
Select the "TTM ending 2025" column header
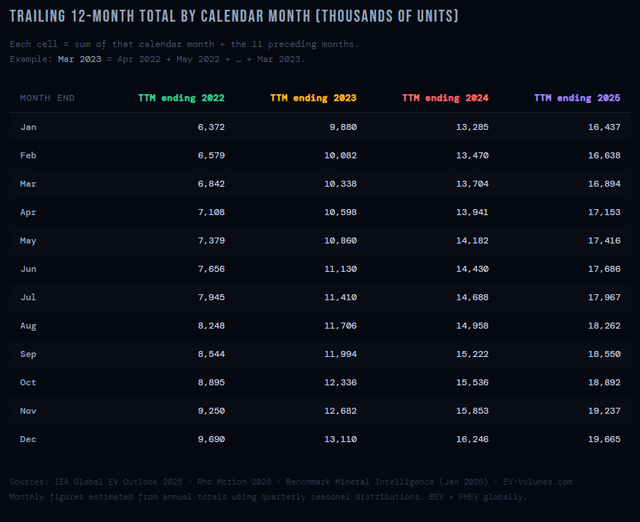[577, 98]
